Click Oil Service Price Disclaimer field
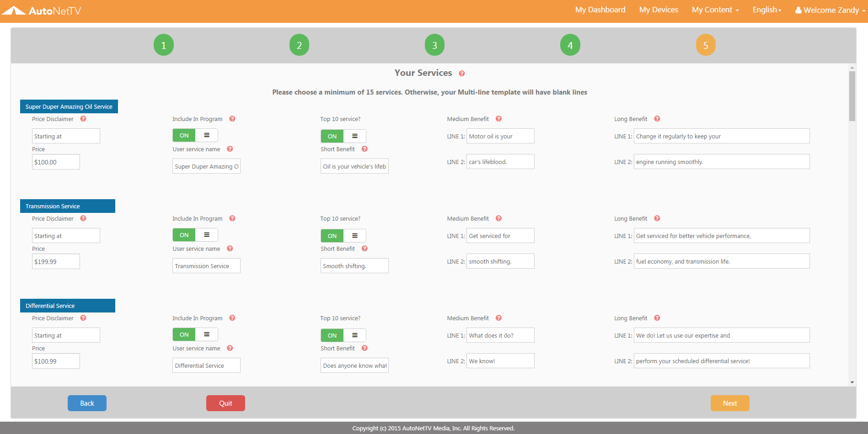 pyautogui.click(x=66, y=136)
